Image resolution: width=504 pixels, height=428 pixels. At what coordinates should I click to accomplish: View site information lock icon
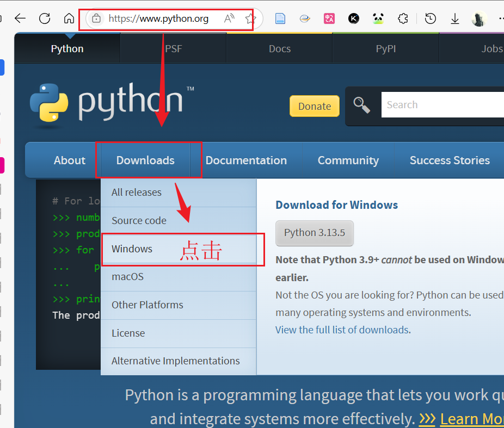click(96, 18)
